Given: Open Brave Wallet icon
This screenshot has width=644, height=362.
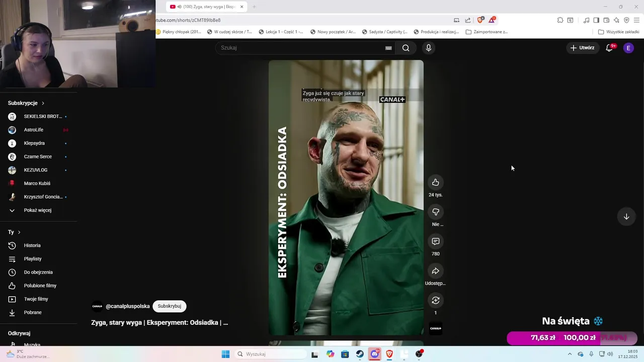Looking at the screenshot, I should [606, 20].
